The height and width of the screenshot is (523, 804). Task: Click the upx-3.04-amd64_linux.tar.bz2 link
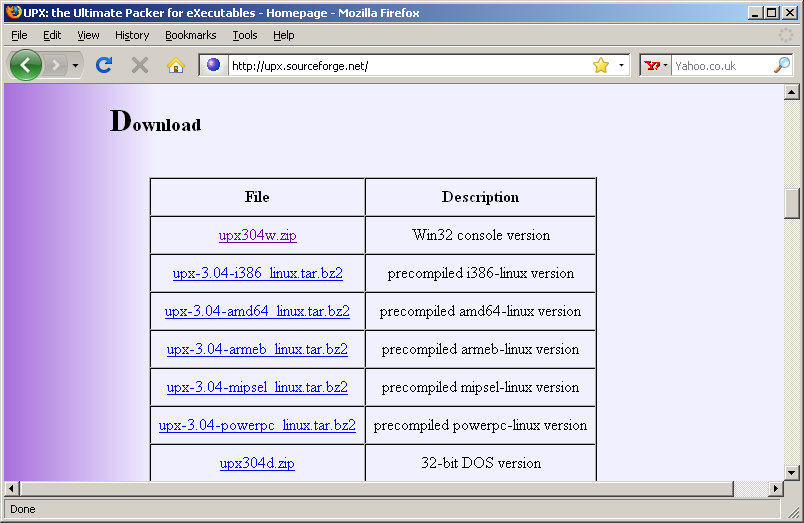257,312
